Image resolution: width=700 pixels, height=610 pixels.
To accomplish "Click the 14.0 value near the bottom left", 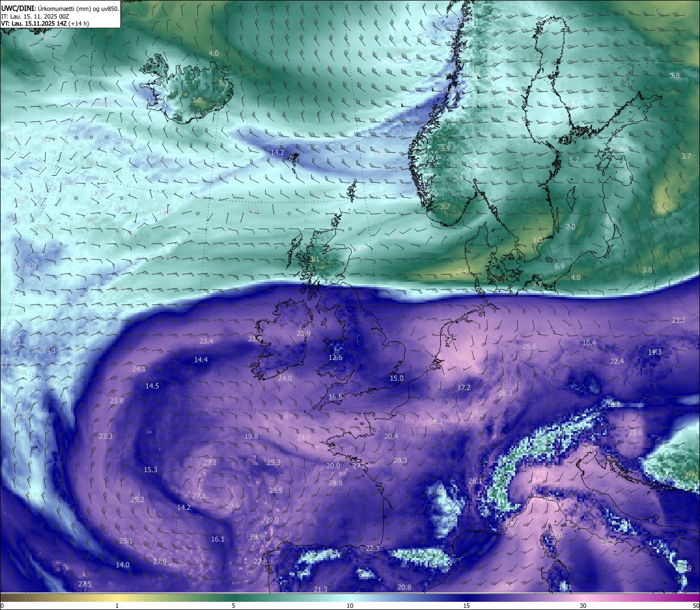I will pyautogui.click(x=122, y=565).
